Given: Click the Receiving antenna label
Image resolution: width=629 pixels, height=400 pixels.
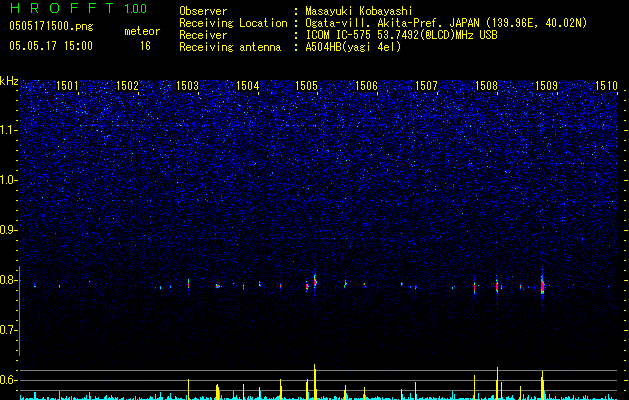Looking at the screenshot, I should click(x=230, y=47).
